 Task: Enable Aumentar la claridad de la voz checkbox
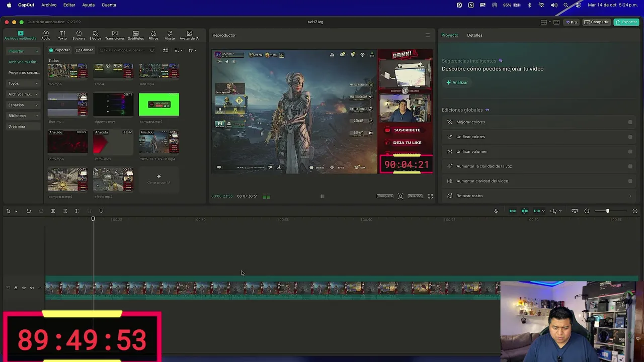(x=630, y=166)
